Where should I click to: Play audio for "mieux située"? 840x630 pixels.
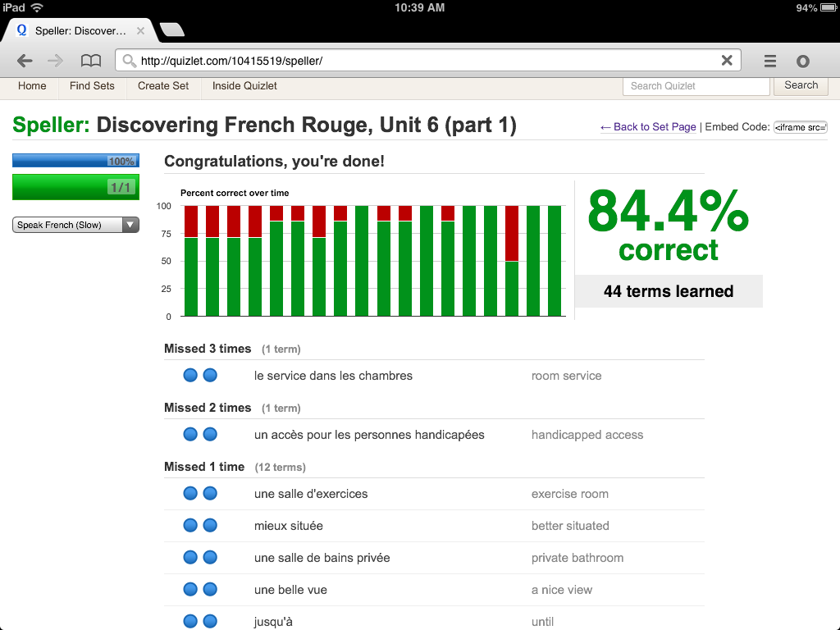click(190, 525)
